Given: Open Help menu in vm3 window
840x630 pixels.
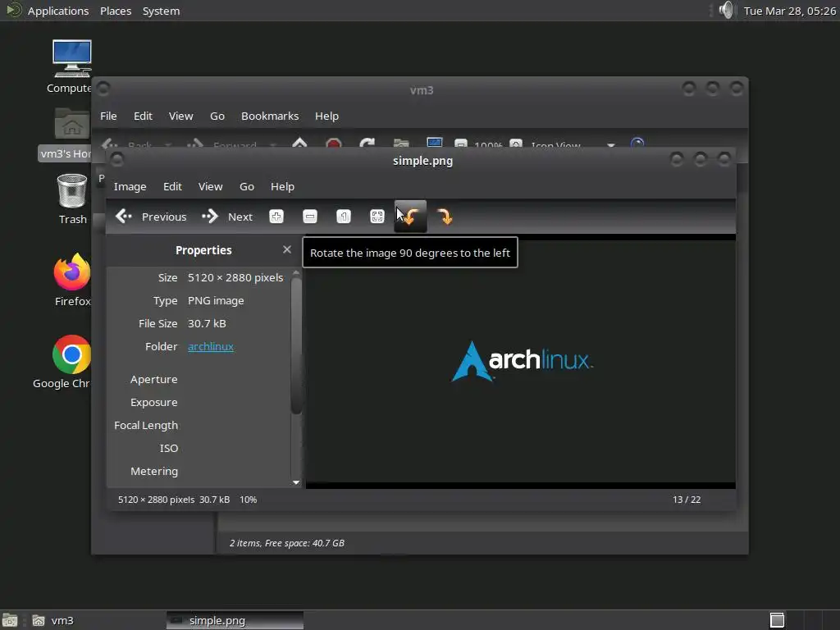Looking at the screenshot, I should pos(326,116).
